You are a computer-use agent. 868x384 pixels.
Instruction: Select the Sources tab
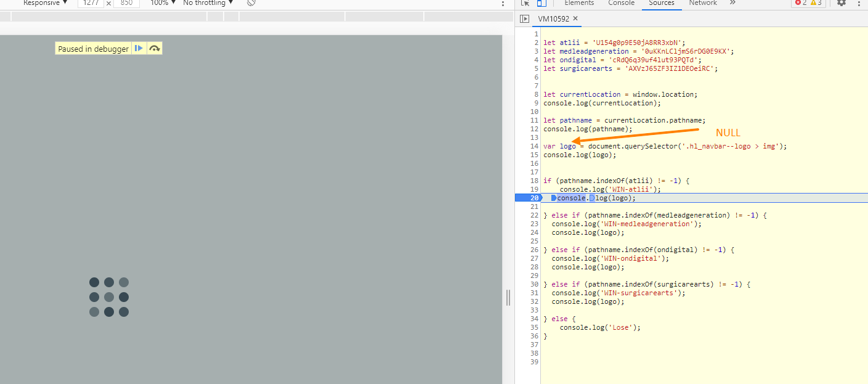(x=662, y=3)
